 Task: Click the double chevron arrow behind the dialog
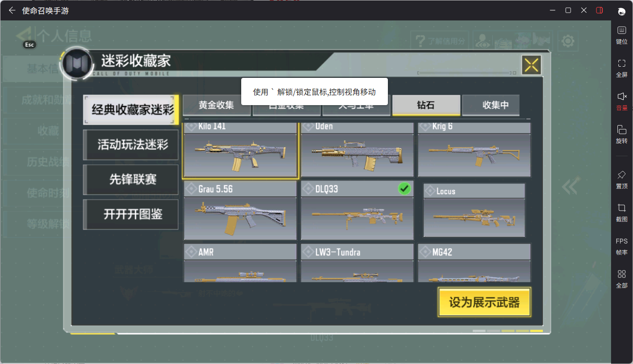click(571, 186)
